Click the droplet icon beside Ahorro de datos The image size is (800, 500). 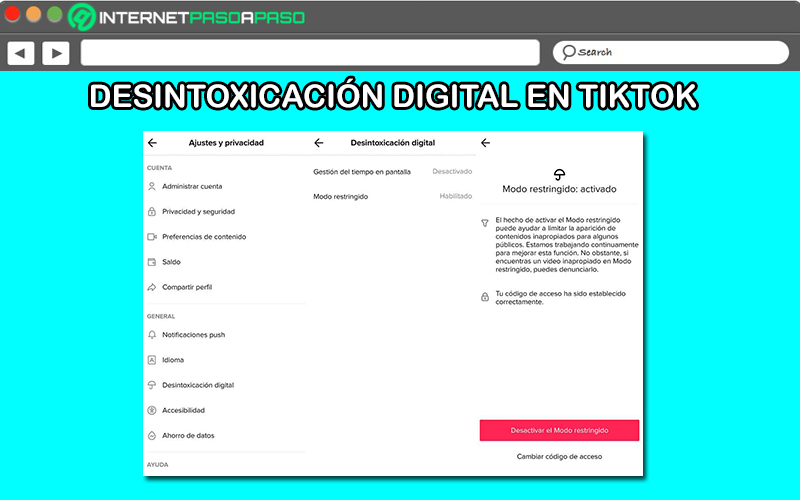click(152, 436)
